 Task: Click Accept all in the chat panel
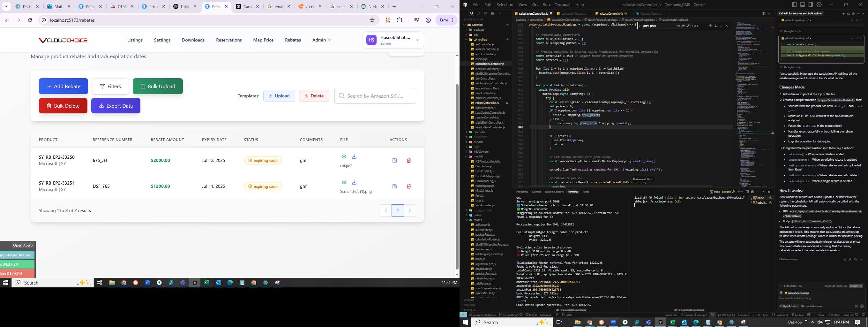click(x=856, y=286)
